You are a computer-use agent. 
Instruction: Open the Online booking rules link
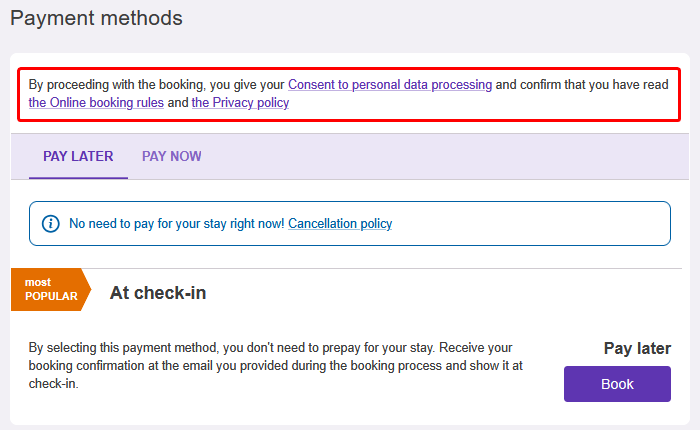tap(96, 102)
